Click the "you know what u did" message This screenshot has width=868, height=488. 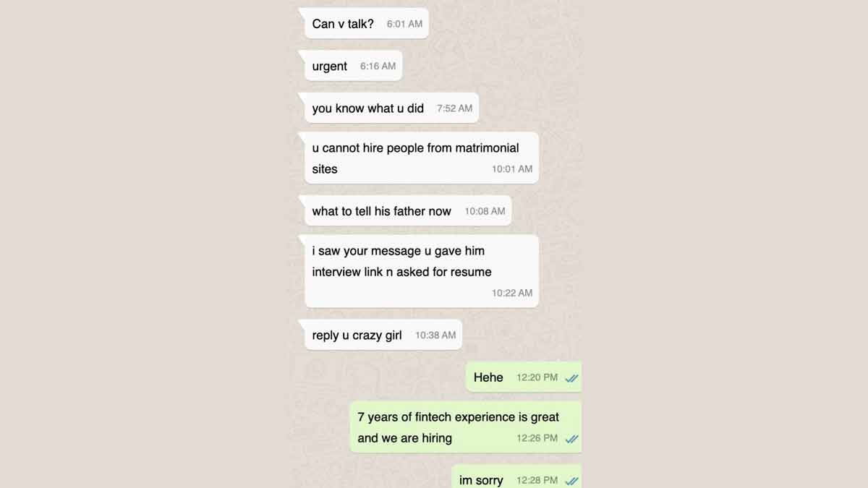click(x=388, y=108)
